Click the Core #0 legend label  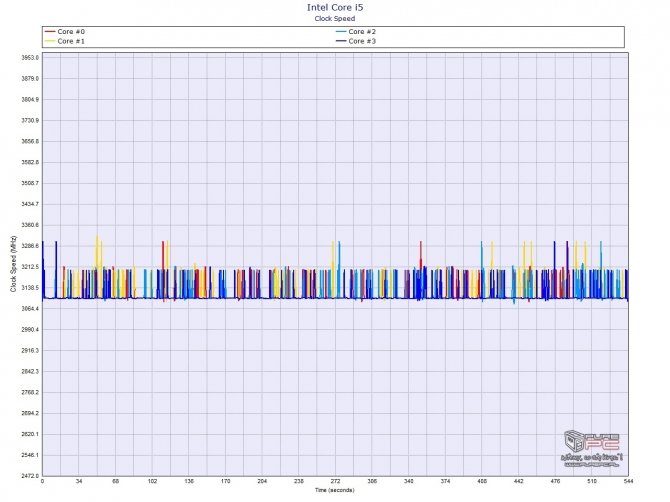pos(71,32)
